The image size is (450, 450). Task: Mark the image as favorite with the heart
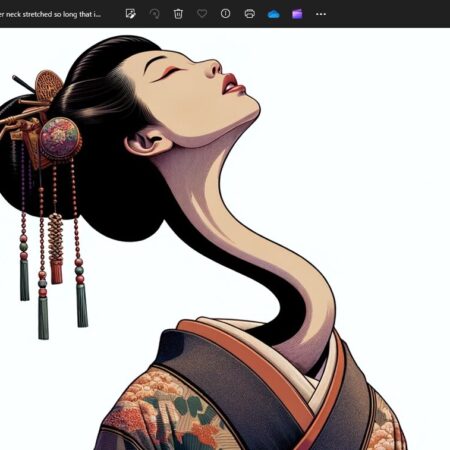[x=202, y=14]
